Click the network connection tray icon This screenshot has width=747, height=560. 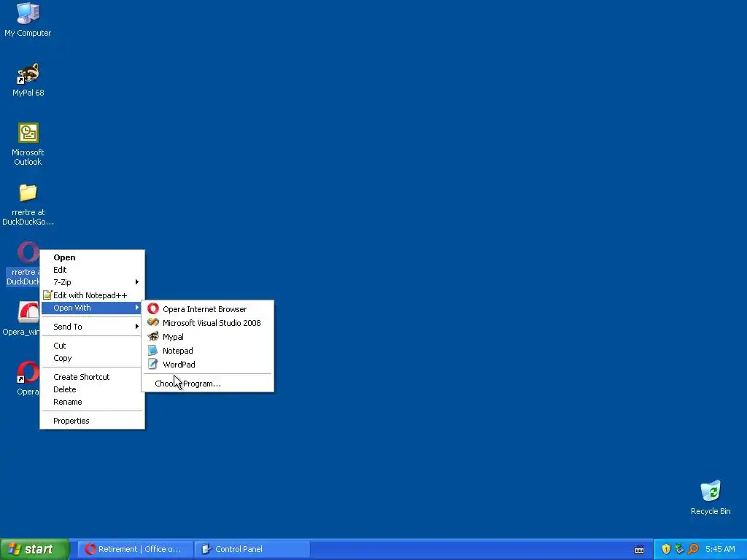tap(679, 549)
